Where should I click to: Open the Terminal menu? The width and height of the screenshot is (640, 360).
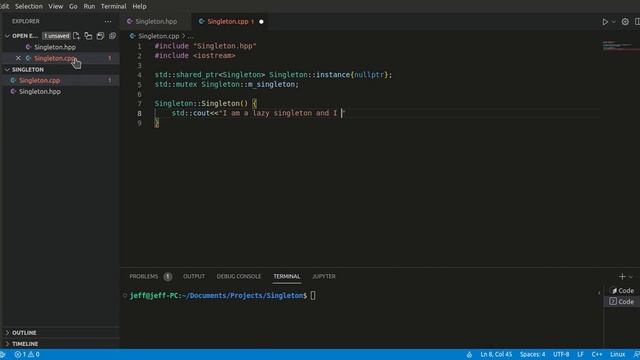(113, 6)
